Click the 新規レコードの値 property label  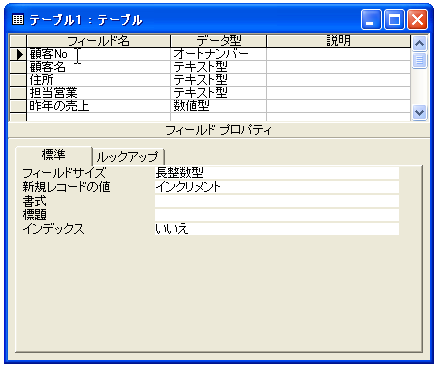[66, 187]
